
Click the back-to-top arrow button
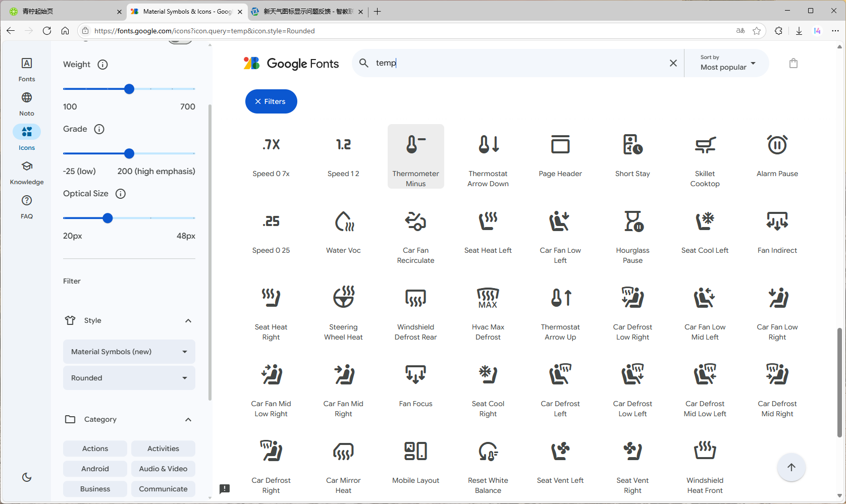pyautogui.click(x=791, y=467)
